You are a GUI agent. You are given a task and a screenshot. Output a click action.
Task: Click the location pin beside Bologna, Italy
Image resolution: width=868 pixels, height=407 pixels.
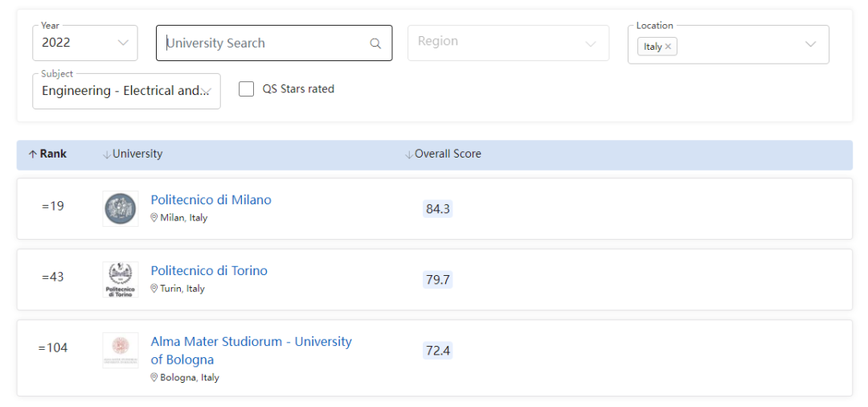(x=154, y=378)
